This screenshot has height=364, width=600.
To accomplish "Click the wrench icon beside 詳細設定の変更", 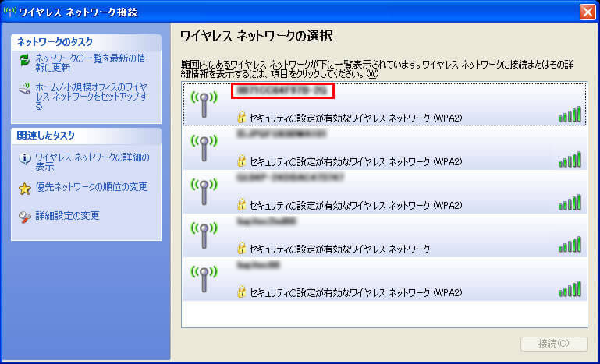I will pos(24,217).
